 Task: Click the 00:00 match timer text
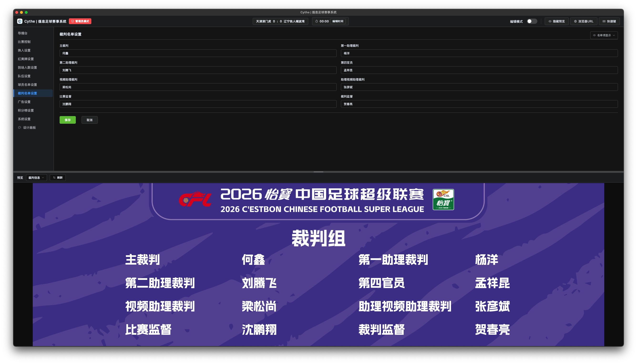324,21
